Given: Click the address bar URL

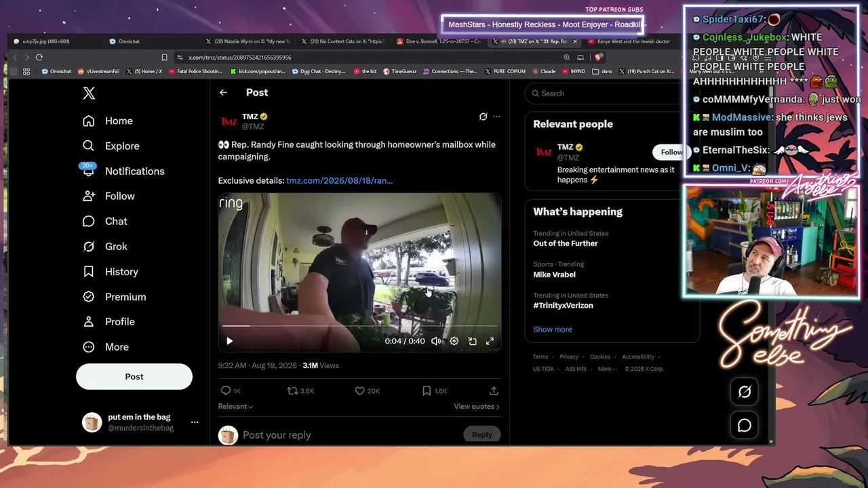Looking at the screenshot, I should tap(240, 58).
